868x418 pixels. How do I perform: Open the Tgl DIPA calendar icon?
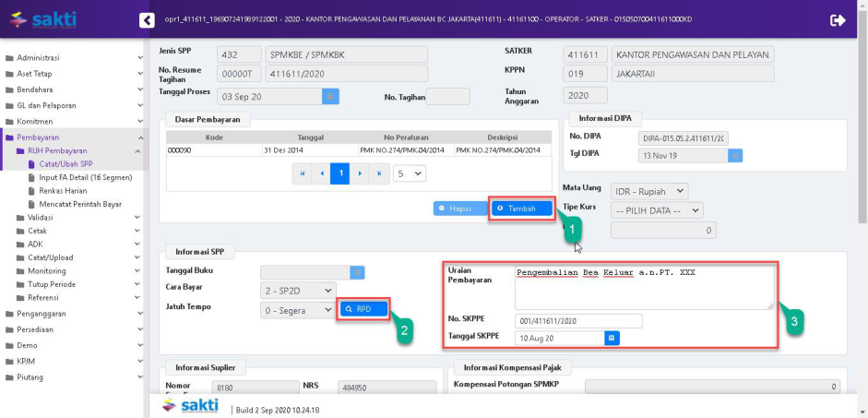coord(735,155)
